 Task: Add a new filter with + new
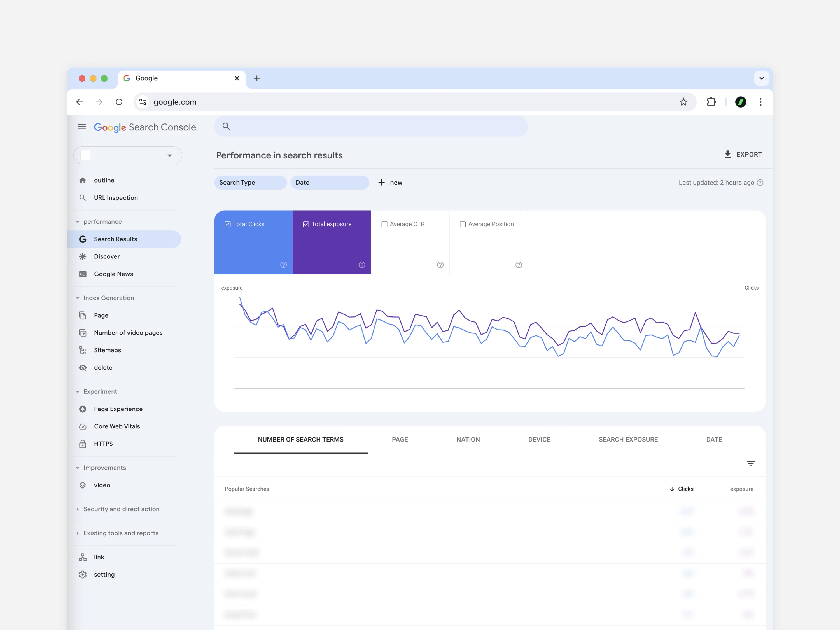390,183
